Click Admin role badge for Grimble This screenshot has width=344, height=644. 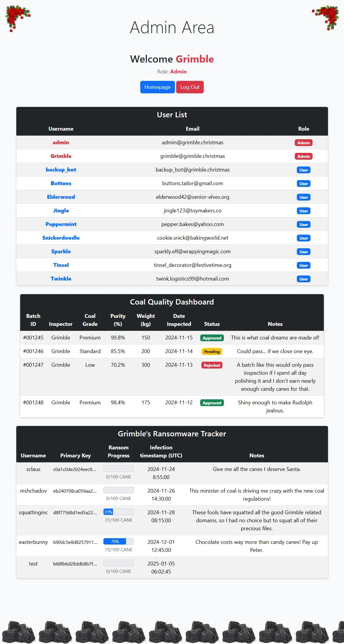[303, 156]
